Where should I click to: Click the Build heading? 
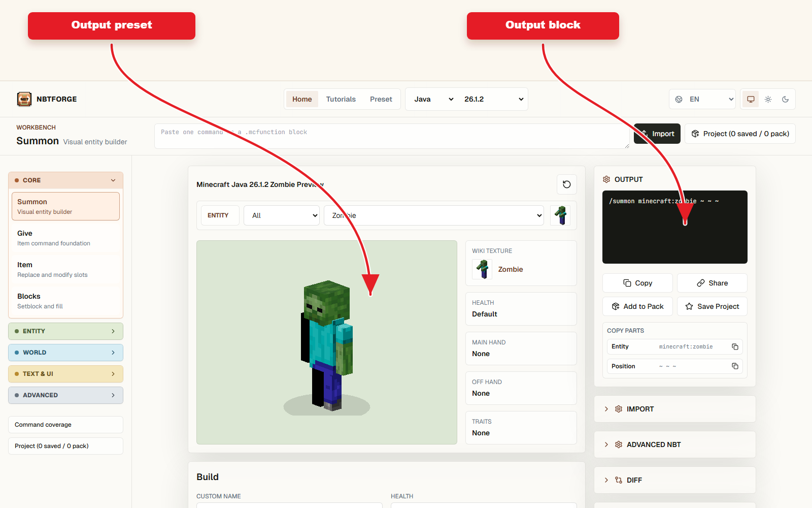[208, 477]
